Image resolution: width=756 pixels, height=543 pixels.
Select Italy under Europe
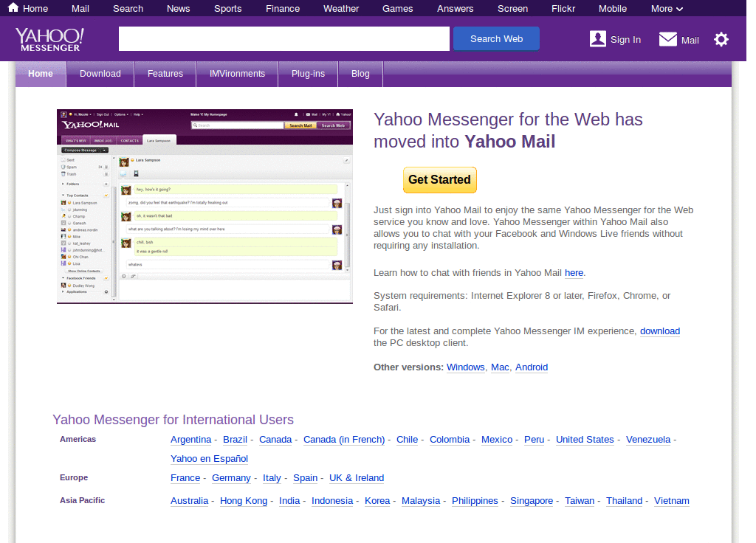(272, 478)
